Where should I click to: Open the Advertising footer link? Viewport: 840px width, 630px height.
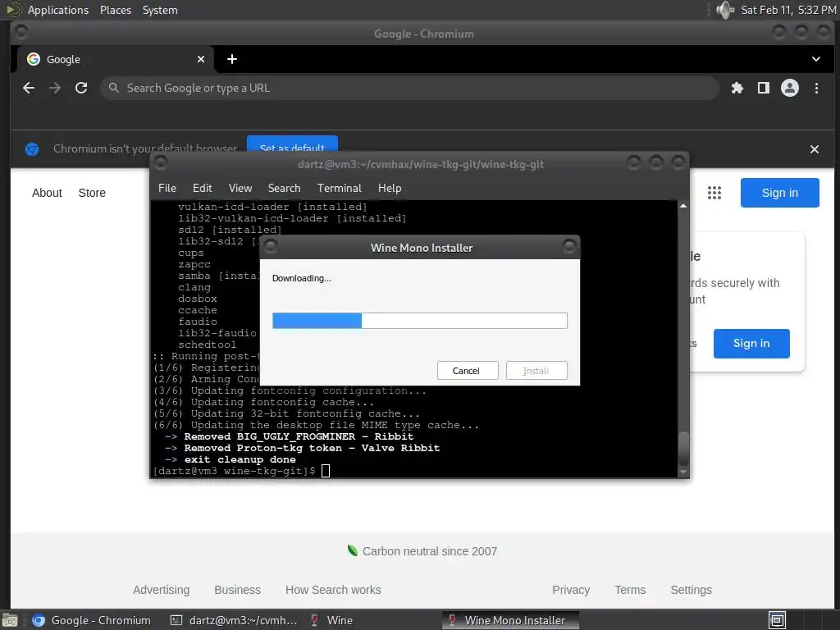(162, 590)
